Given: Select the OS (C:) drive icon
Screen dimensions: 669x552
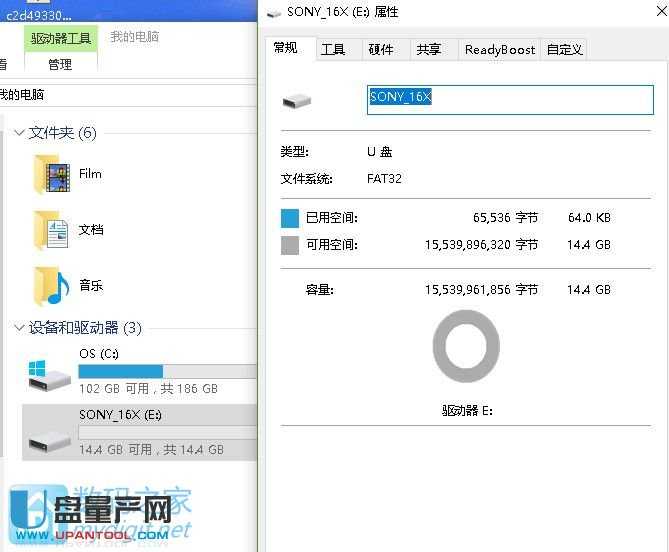Looking at the screenshot, I should 49,374.
